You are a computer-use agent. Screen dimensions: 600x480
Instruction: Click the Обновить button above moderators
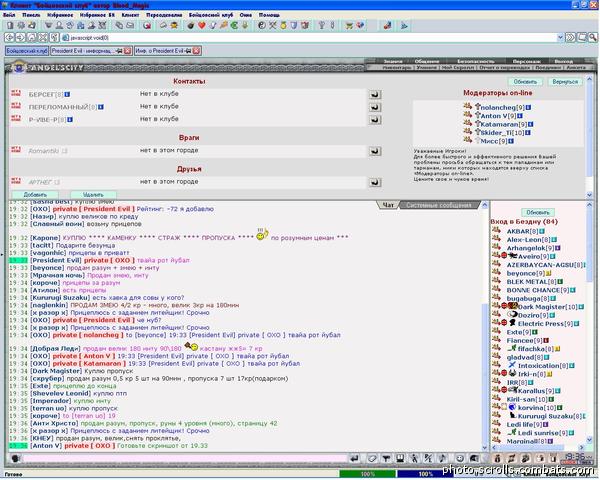(525, 82)
